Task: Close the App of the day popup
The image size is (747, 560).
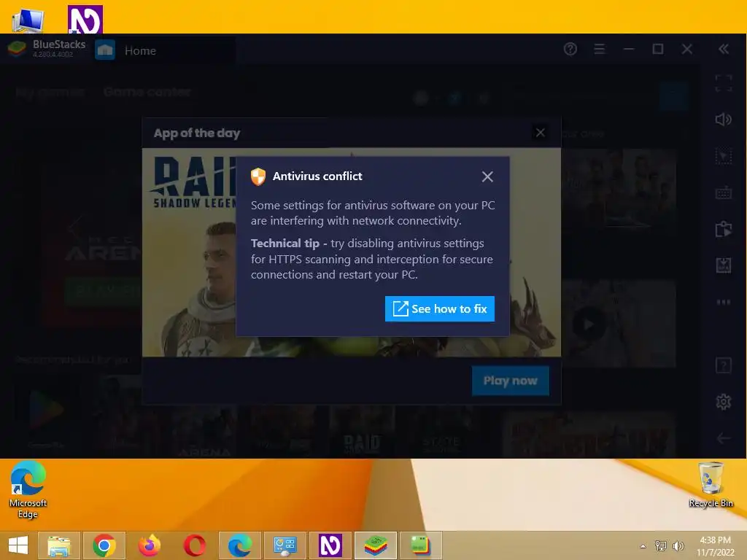Action: coord(540,133)
